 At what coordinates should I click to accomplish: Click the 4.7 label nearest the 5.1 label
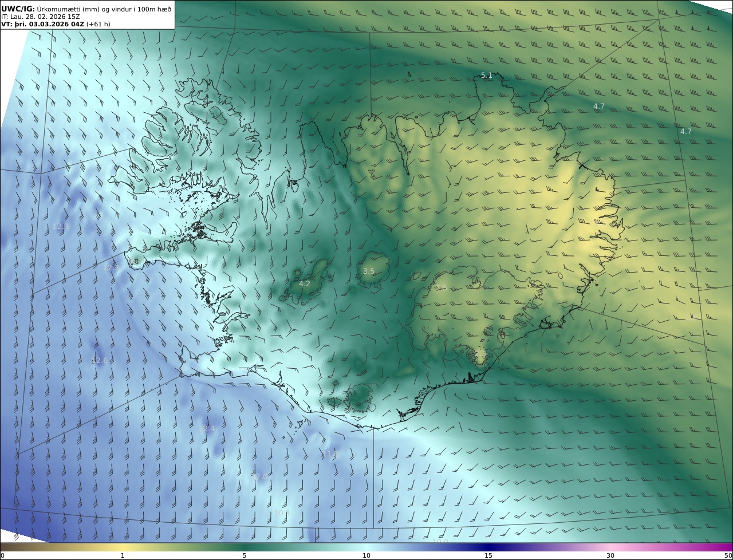pyautogui.click(x=599, y=106)
